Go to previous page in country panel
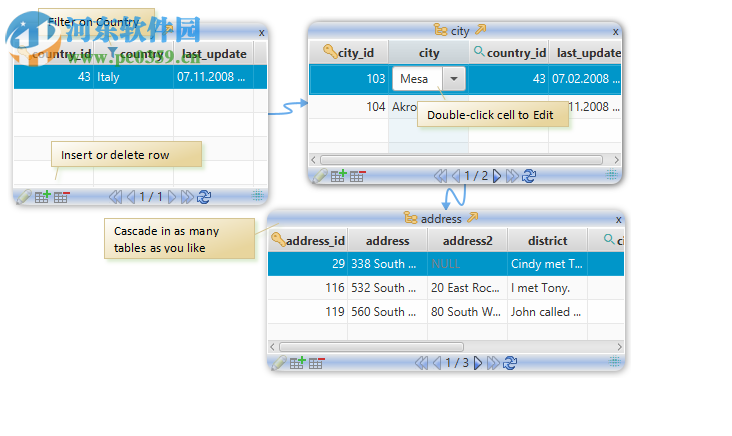The image size is (732, 436). [131, 197]
